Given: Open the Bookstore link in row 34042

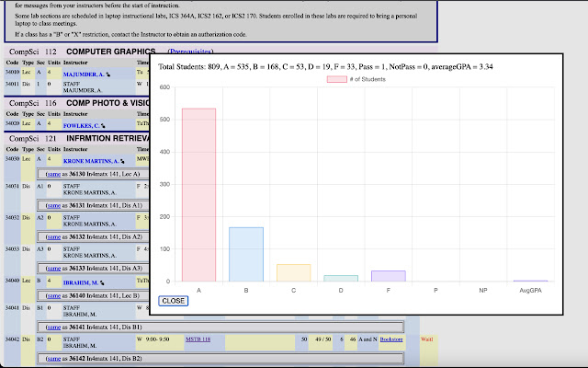Looking at the screenshot, I should (391, 339).
